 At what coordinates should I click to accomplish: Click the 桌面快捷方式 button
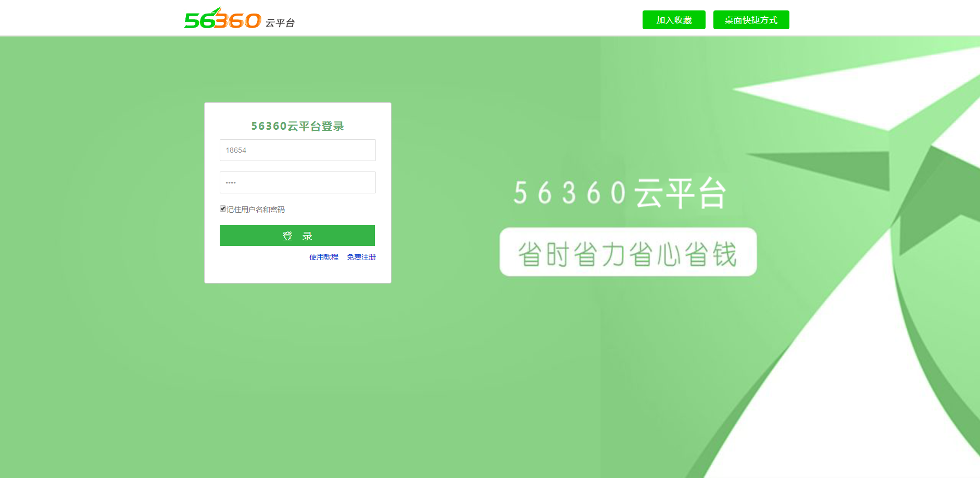(x=751, y=20)
